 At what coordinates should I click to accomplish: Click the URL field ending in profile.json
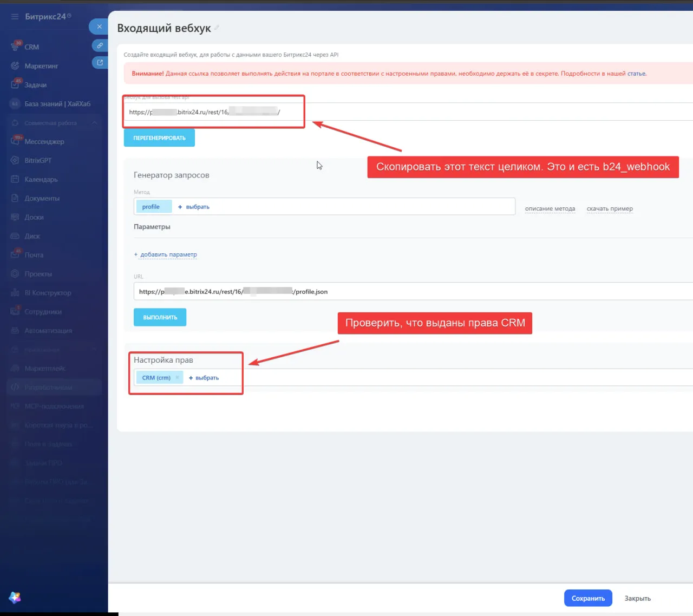click(x=414, y=291)
